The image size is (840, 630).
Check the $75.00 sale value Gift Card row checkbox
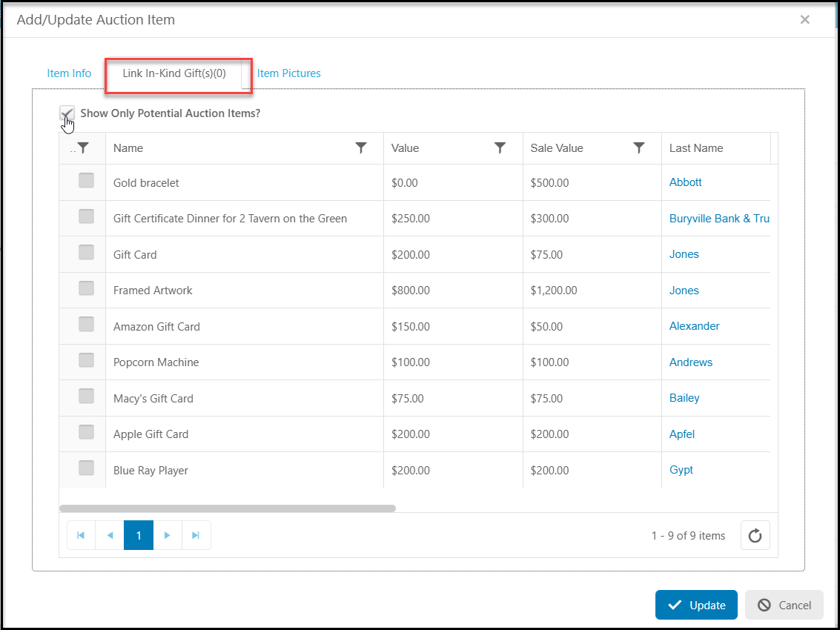86,252
